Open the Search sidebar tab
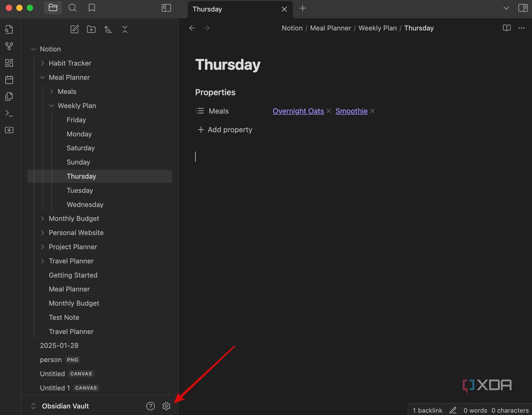This screenshot has width=532, height=415. [x=72, y=8]
